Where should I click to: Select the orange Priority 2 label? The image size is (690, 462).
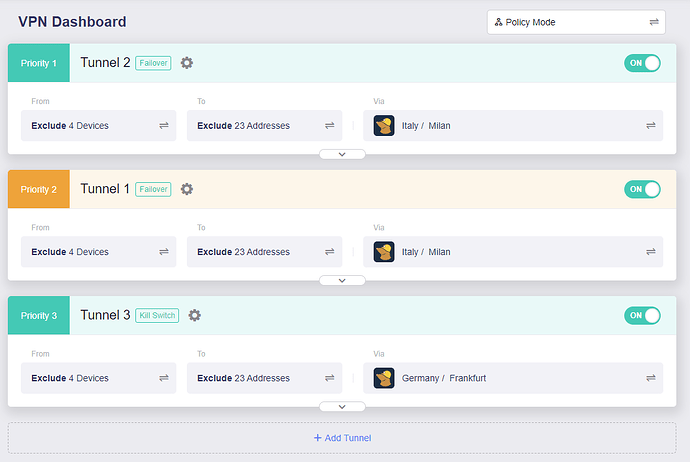39,189
